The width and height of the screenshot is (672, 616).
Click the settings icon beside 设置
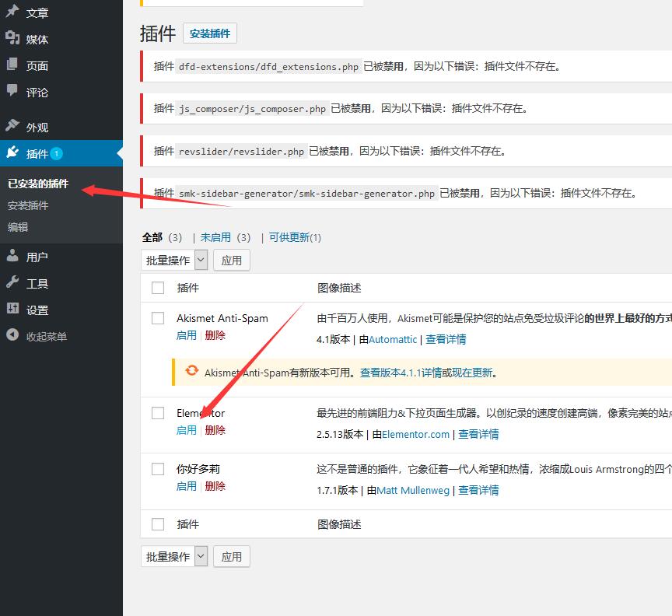click(x=12, y=308)
